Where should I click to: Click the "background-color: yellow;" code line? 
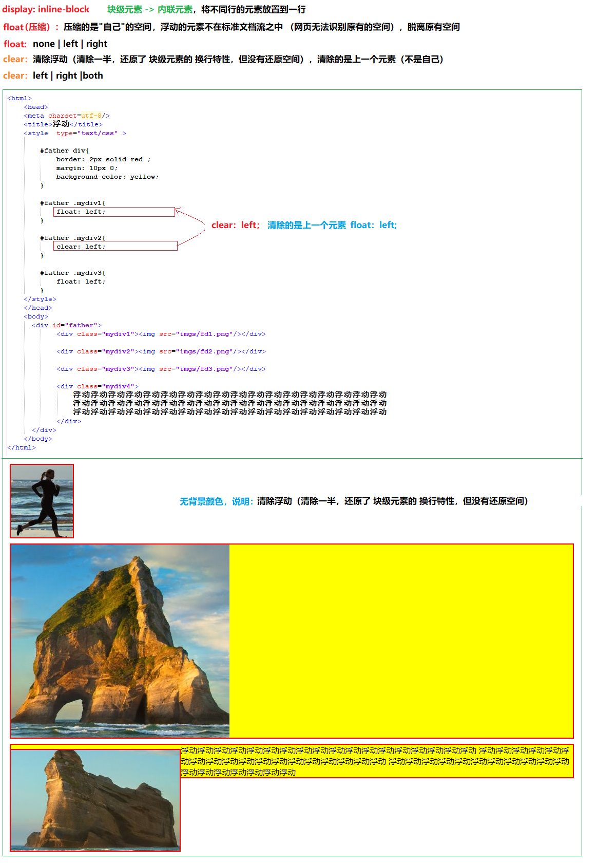coord(107,177)
